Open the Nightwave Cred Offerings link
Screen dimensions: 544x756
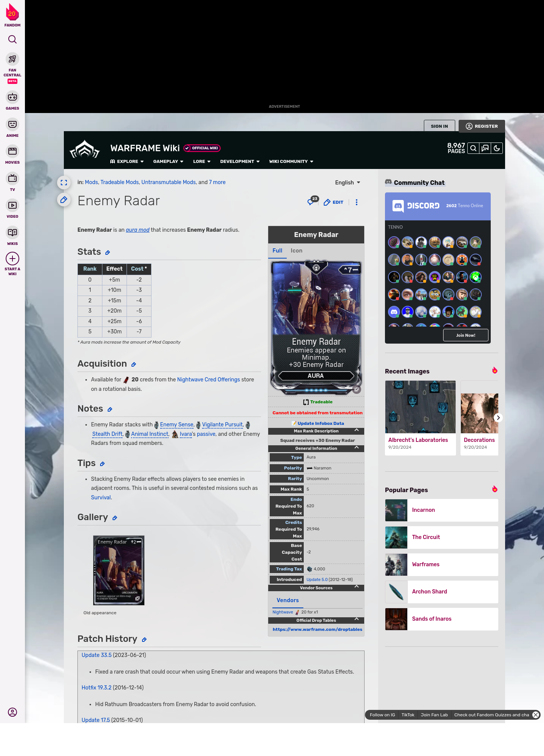[x=209, y=380]
